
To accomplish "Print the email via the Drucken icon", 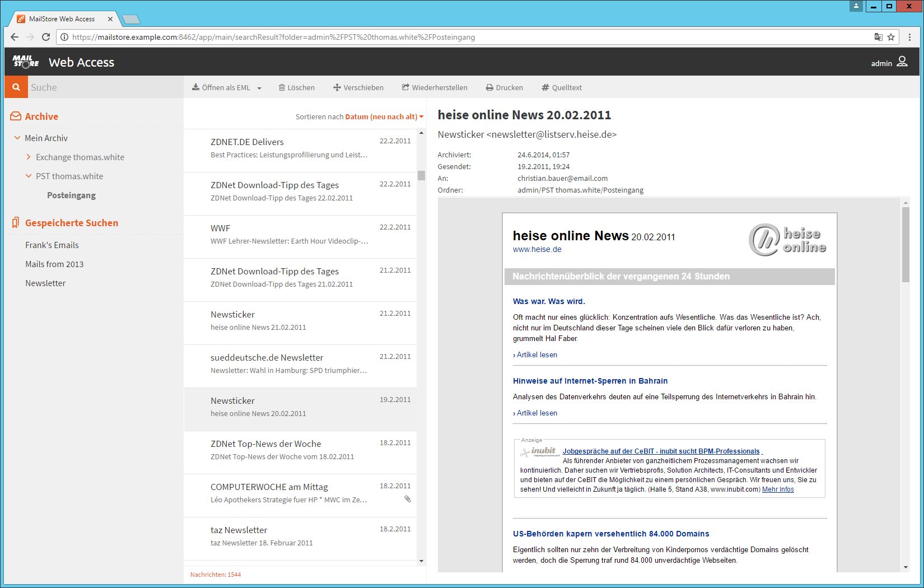I will [488, 87].
